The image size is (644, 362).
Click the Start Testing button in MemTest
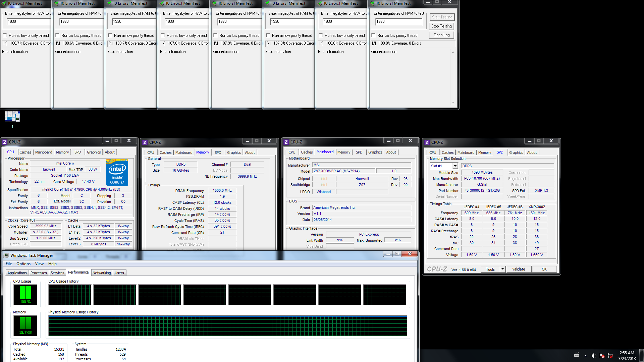pyautogui.click(x=442, y=17)
